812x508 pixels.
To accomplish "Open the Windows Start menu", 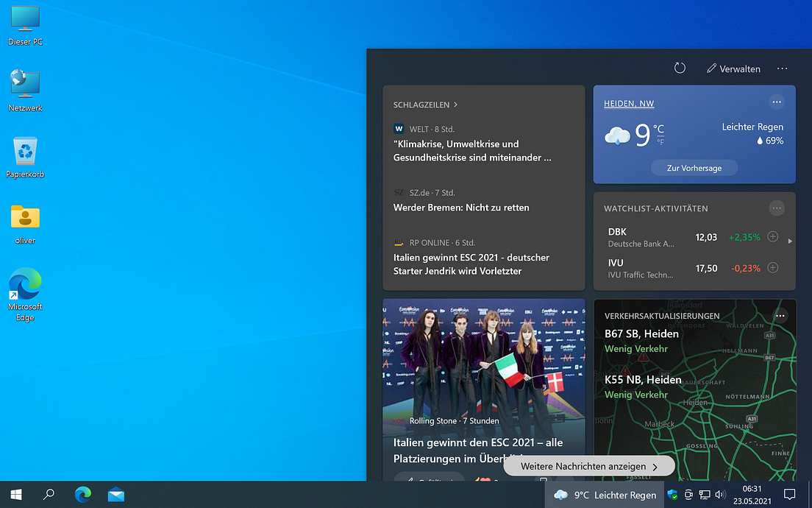I will click(16, 495).
